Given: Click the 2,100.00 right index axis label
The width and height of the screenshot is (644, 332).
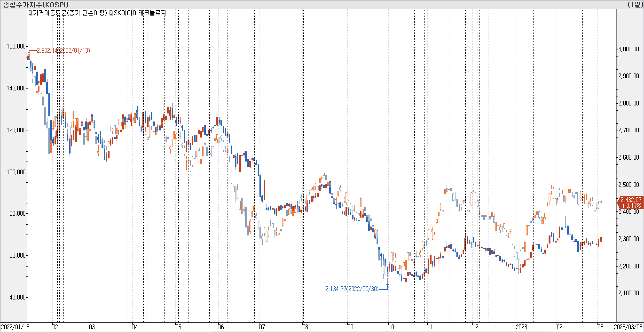Looking at the screenshot, I should point(628,293).
